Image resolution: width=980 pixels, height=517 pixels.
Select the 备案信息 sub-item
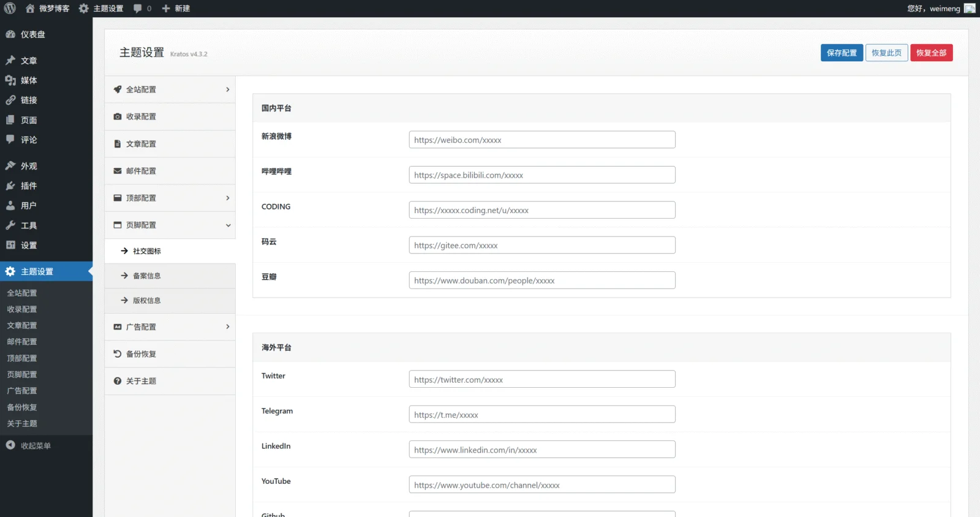click(x=146, y=276)
